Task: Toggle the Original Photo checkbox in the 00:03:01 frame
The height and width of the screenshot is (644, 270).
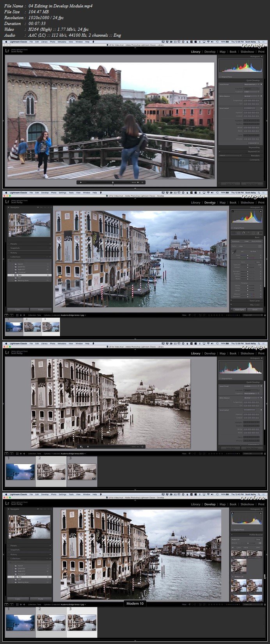Action: [x=232, y=228]
